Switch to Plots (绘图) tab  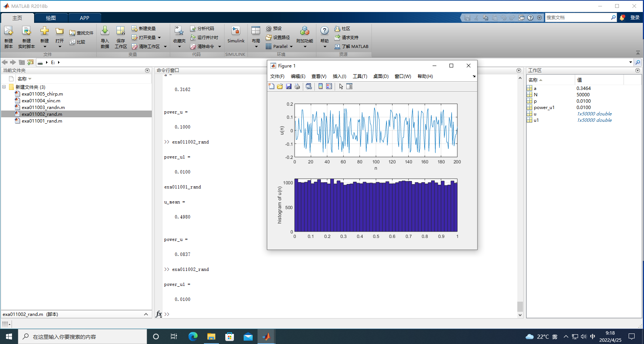point(51,18)
